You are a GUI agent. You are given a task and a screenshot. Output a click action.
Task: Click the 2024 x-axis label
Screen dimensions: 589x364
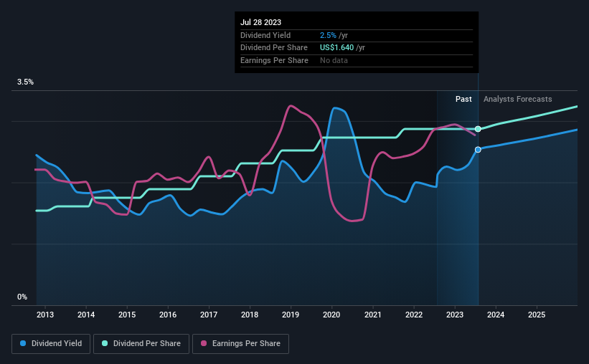point(496,315)
